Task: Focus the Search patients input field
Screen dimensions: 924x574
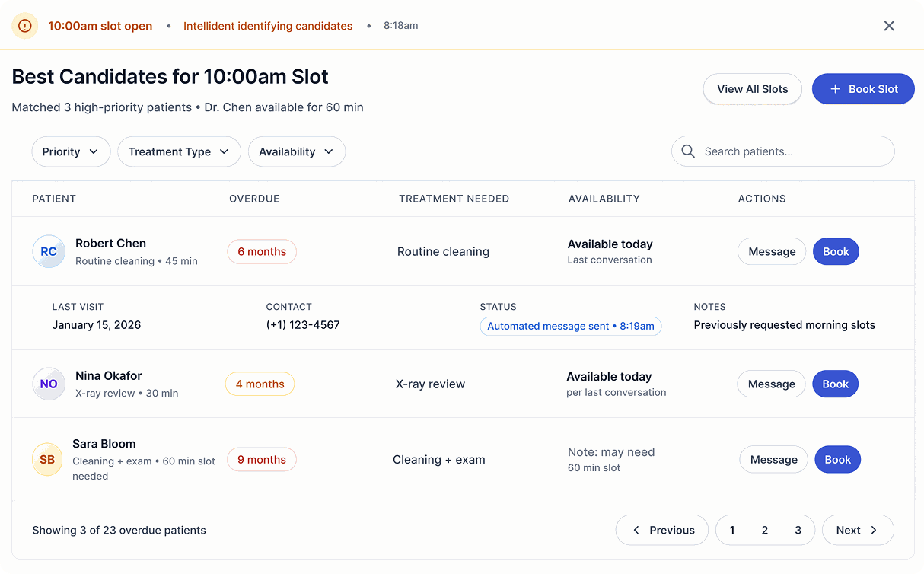Action: [782, 151]
